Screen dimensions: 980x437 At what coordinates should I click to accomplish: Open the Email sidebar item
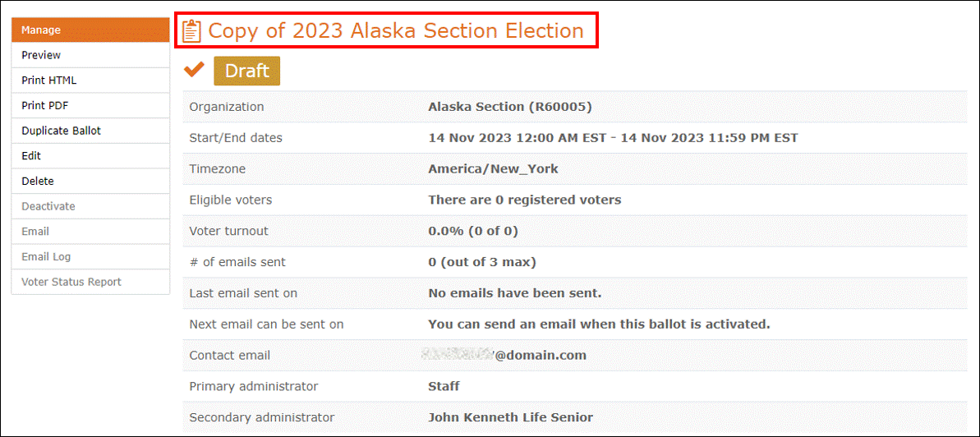pyautogui.click(x=90, y=232)
